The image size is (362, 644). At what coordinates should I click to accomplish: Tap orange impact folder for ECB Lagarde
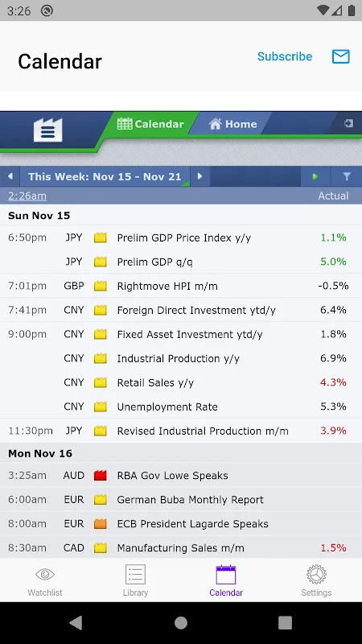[x=100, y=524]
